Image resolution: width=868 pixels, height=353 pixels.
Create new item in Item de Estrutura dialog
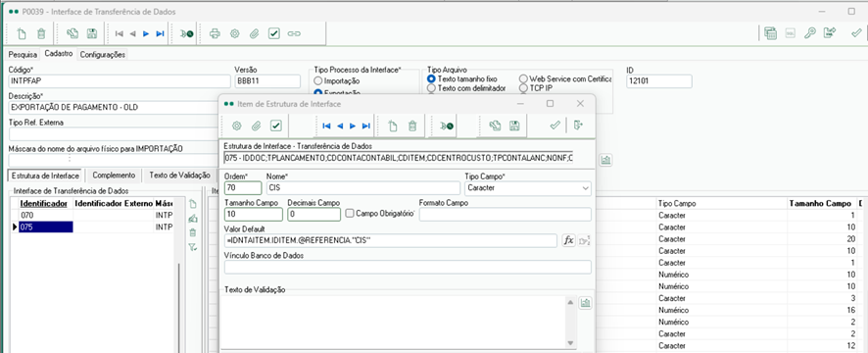(x=393, y=126)
